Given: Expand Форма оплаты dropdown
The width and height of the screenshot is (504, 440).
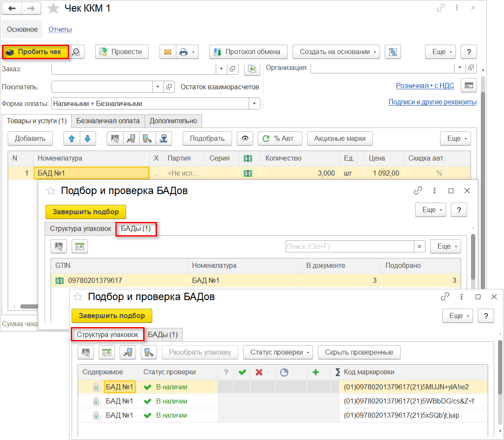Looking at the screenshot, I should tap(254, 103).
